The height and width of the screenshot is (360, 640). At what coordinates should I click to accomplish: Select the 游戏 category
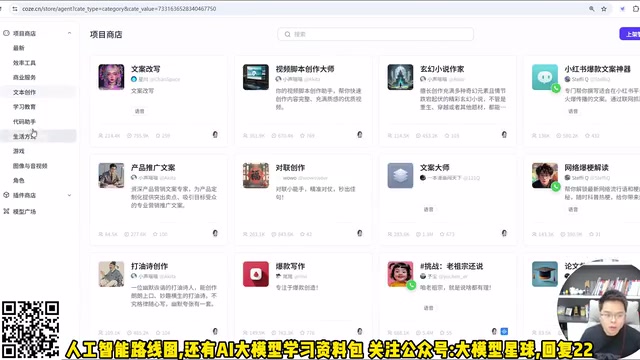coord(19,151)
